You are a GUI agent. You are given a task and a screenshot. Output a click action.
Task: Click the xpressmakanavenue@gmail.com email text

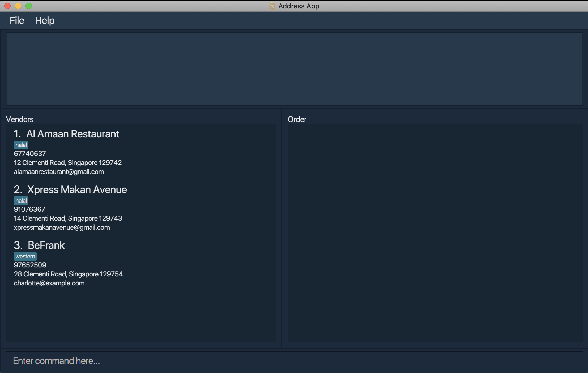(62, 227)
